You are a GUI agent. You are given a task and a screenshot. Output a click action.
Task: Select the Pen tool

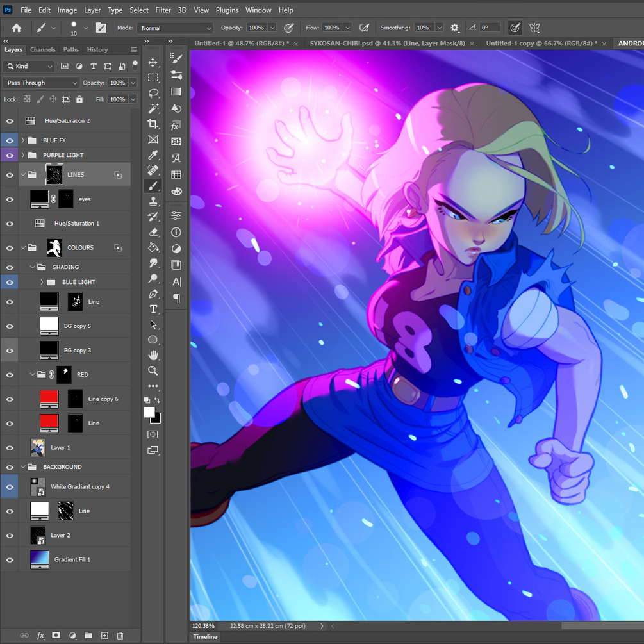click(153, 294)
